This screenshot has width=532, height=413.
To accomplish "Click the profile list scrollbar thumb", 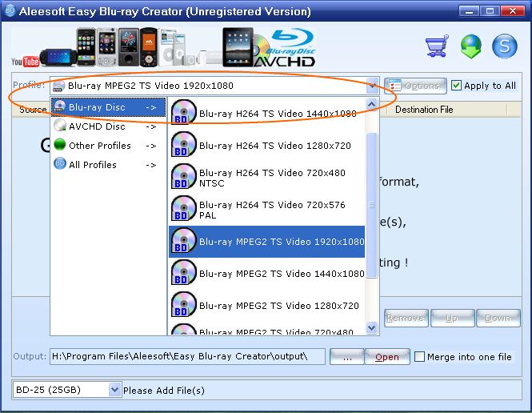I will (x=372, y=206).
